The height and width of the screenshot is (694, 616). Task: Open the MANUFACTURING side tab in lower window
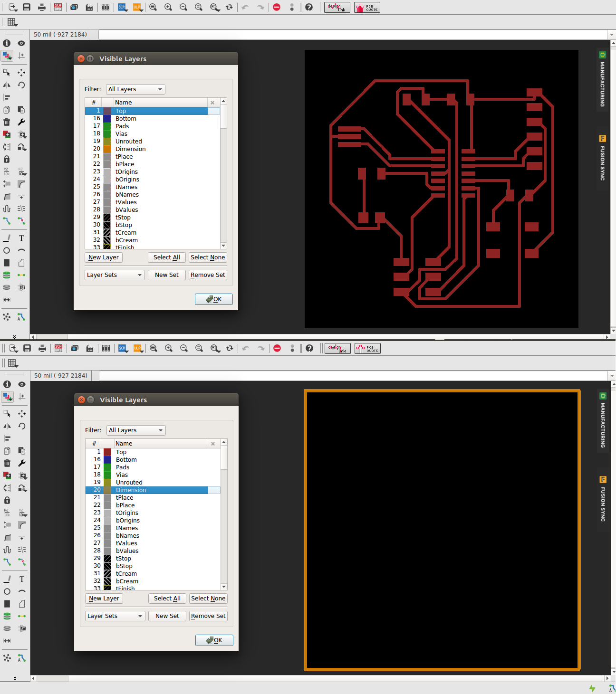tap(603, 421)
